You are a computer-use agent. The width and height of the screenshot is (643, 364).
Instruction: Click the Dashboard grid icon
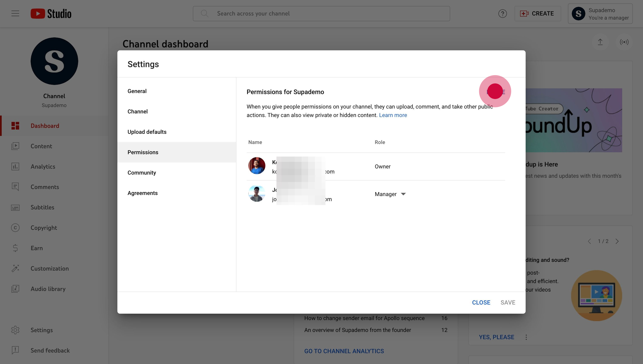point(15,126)
